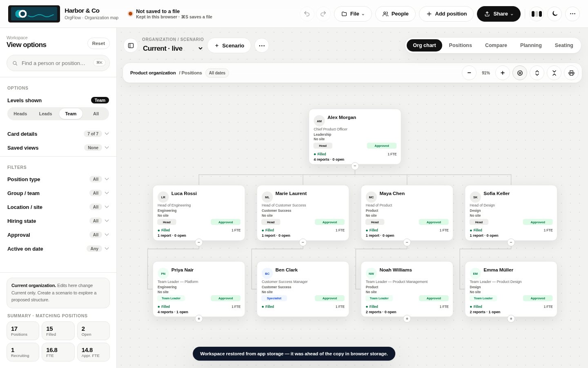Open the File dropdown menu

pos(353,14)
